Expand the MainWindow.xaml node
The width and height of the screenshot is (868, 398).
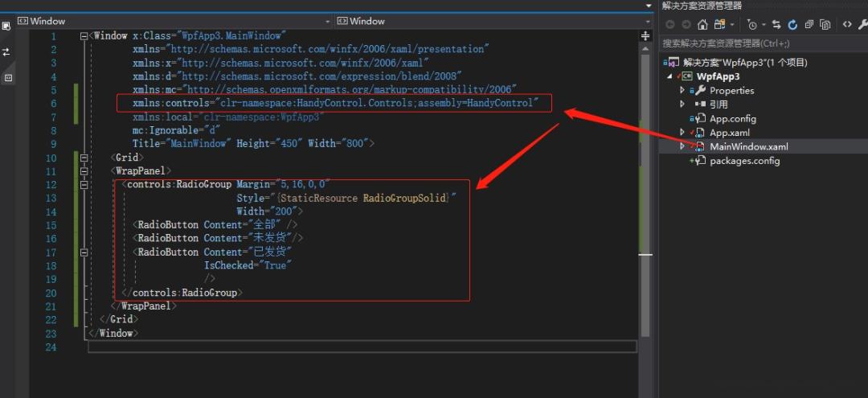click(x=682, y=146)
